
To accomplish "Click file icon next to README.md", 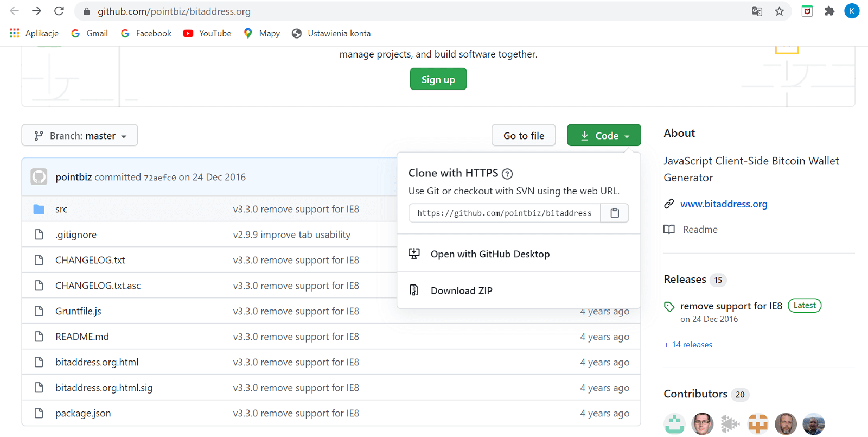I will 39,337.
